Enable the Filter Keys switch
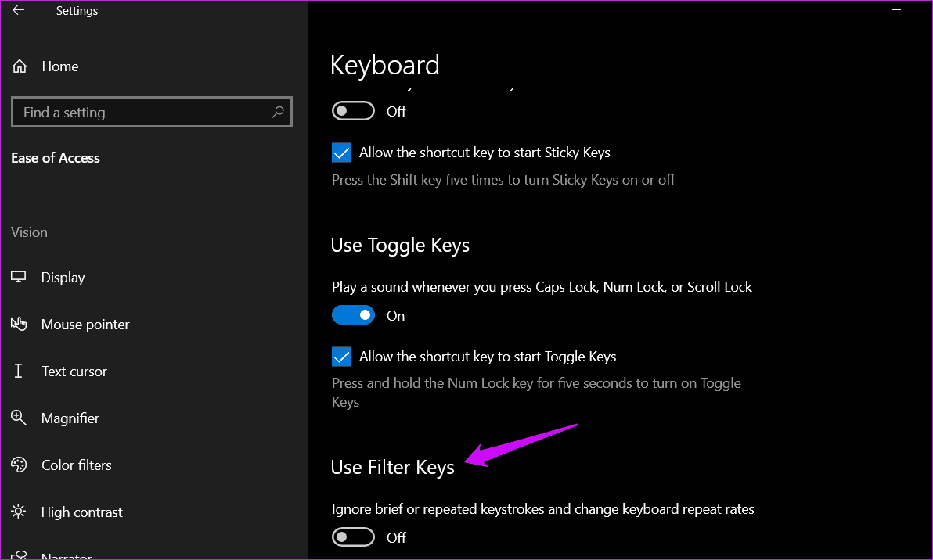 click(x=354, y=537)
